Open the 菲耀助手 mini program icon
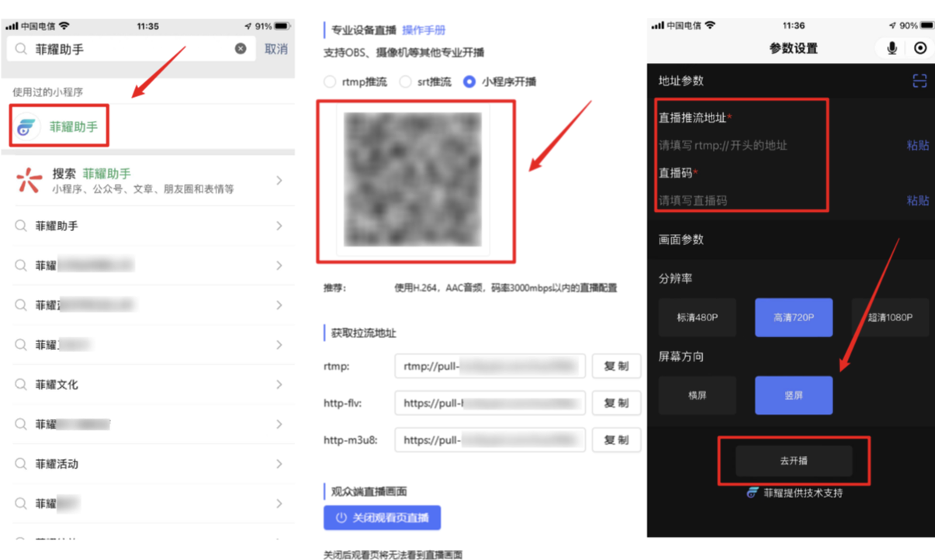Screen dimensions: 935x560 click(27, 126)
